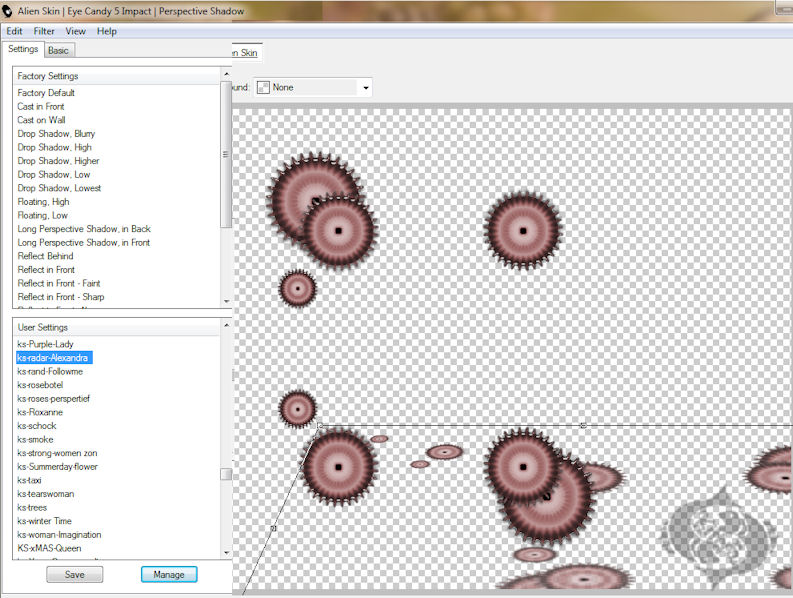Select ks-Roxanne user setting

40,413
